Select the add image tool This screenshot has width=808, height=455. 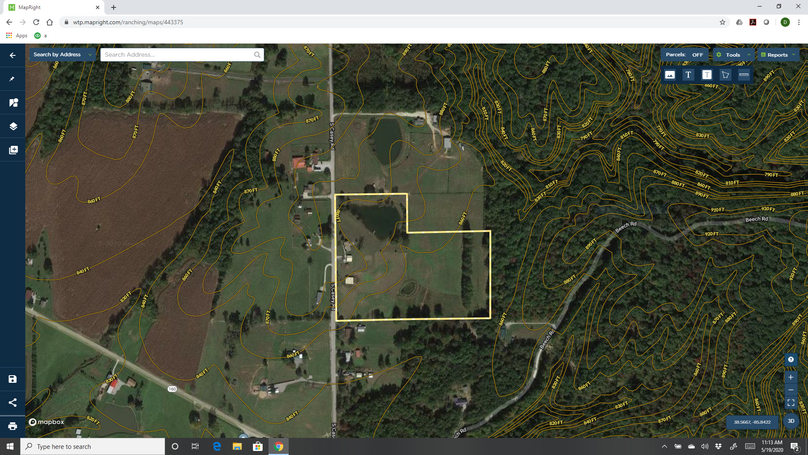670,75
